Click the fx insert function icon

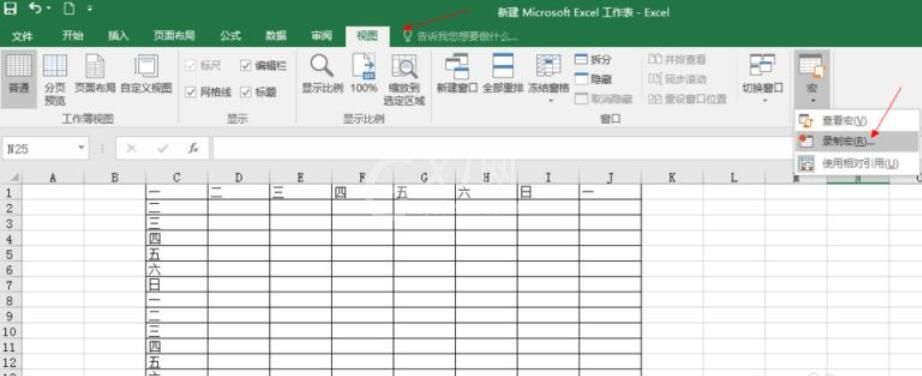point(193,149)
